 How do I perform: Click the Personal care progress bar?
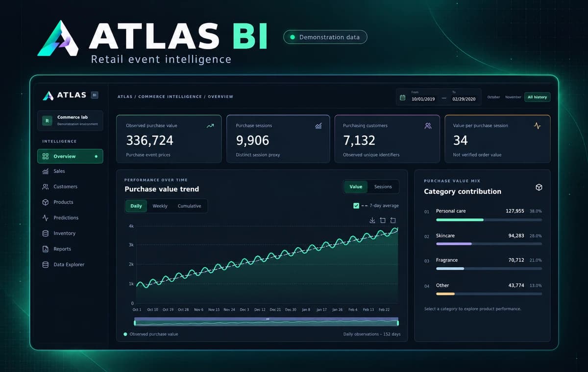coord(489,220)
